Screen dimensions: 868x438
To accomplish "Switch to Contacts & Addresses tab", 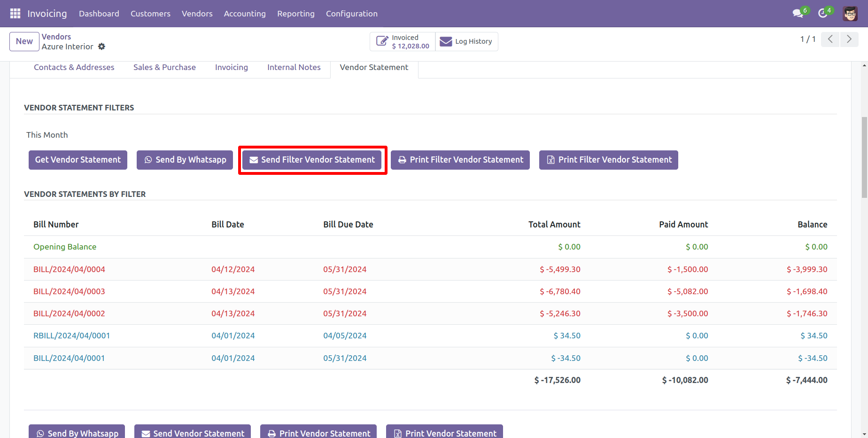I will coord(74,67).
